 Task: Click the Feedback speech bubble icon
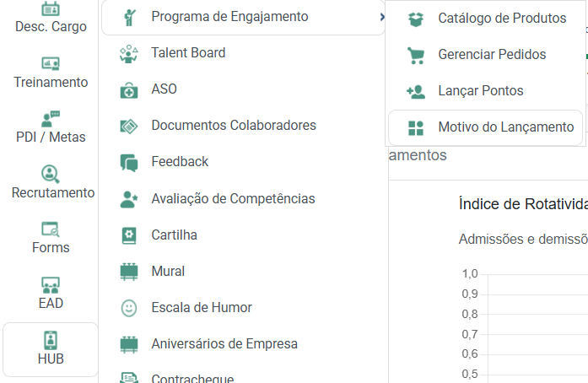[x=129, y=162]
